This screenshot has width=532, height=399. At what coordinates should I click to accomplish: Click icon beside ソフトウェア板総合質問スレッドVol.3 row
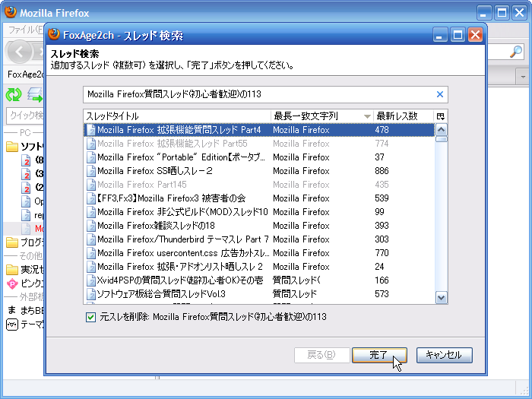point(90,294)
